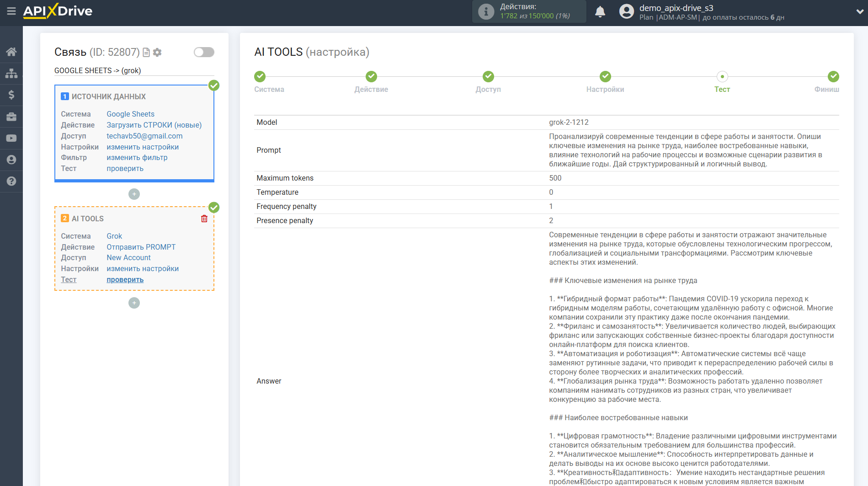The image size is (868, 486).
Task: Open the Google Sheets link in source block
Action: click(130, 114)
